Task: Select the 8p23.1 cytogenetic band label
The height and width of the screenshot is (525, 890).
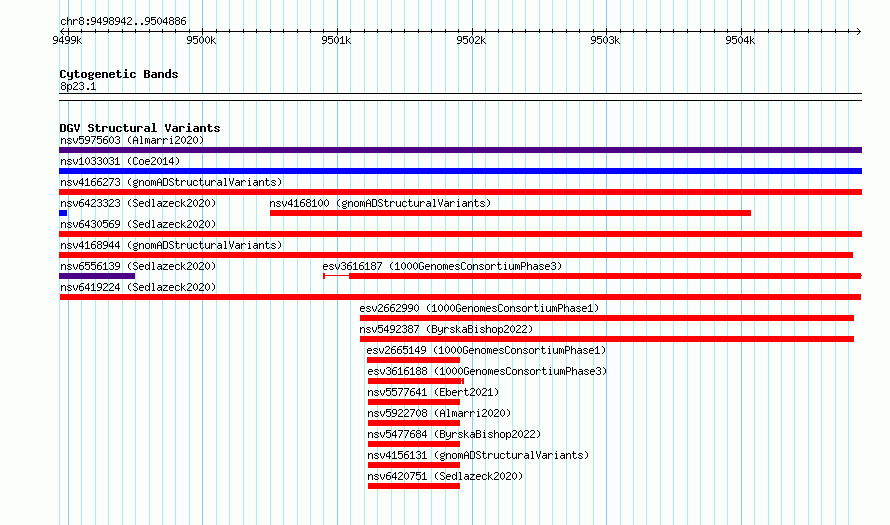Action: coord(78,86)
